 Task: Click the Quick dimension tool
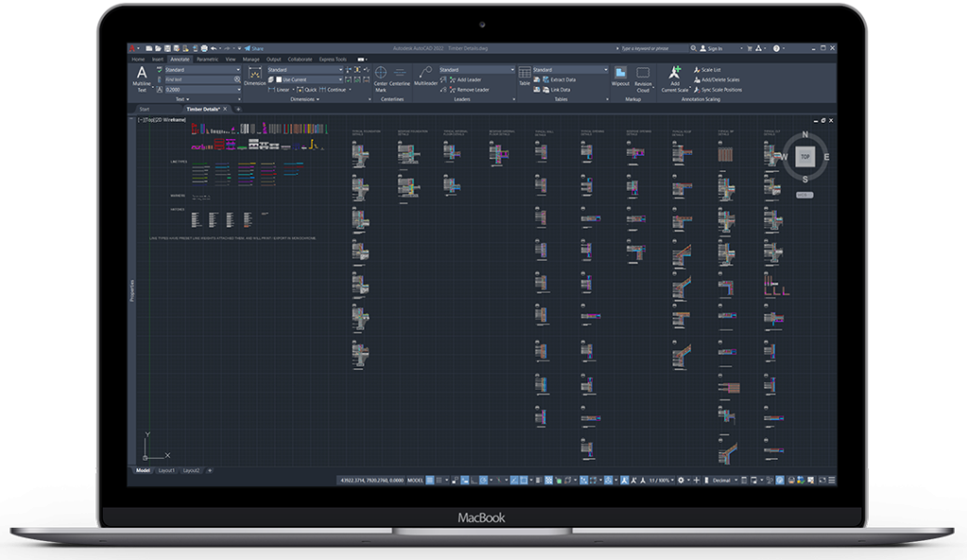tap(307, 90)
